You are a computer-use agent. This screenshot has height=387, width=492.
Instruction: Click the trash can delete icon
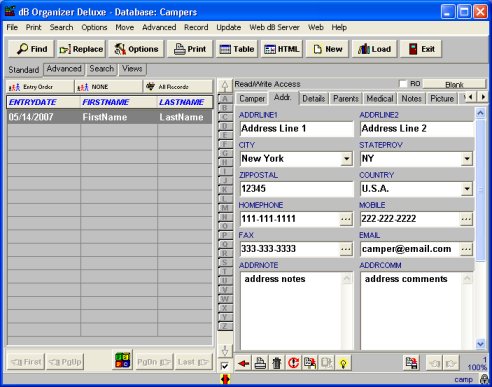pos(277,363)
